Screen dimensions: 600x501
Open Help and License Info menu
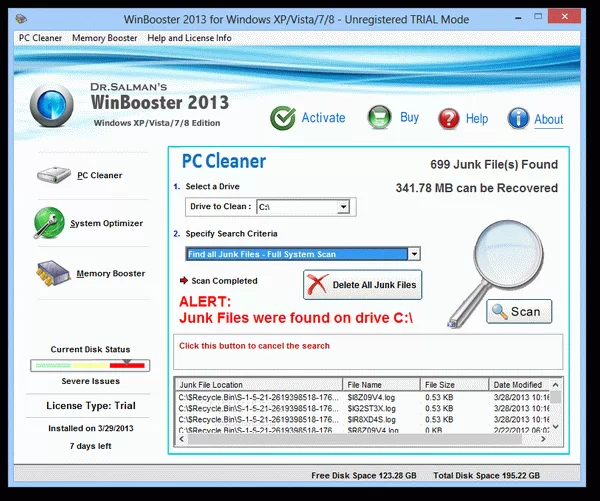pos(189,38)
